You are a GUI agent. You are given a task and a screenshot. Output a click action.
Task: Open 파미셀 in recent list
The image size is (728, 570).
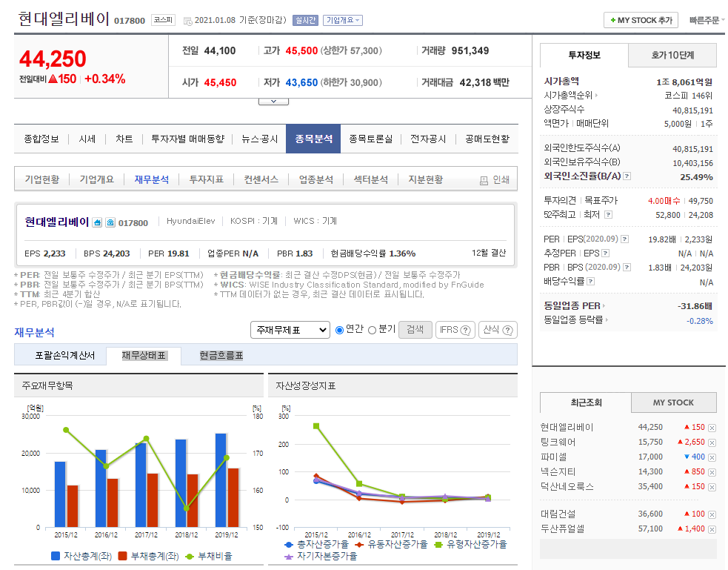(553, 457)
